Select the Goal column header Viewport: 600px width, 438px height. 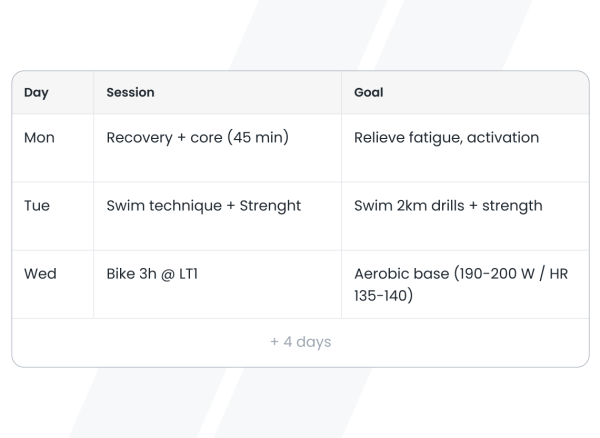(369, 93)
